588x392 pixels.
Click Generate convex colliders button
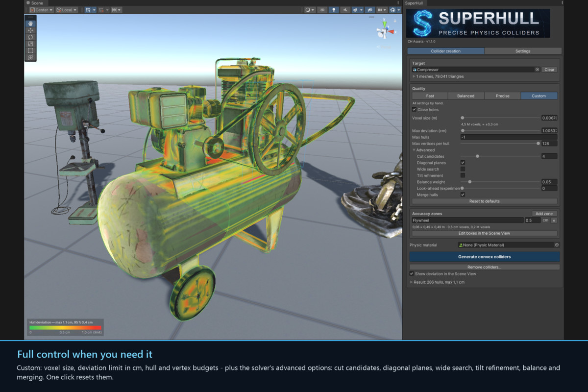(485, 257)
